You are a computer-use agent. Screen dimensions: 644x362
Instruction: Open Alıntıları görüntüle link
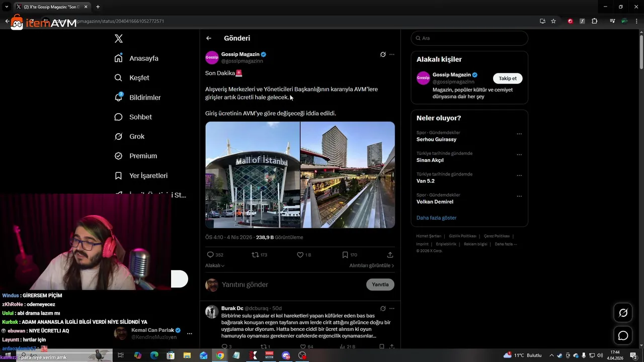click(372, 265)
